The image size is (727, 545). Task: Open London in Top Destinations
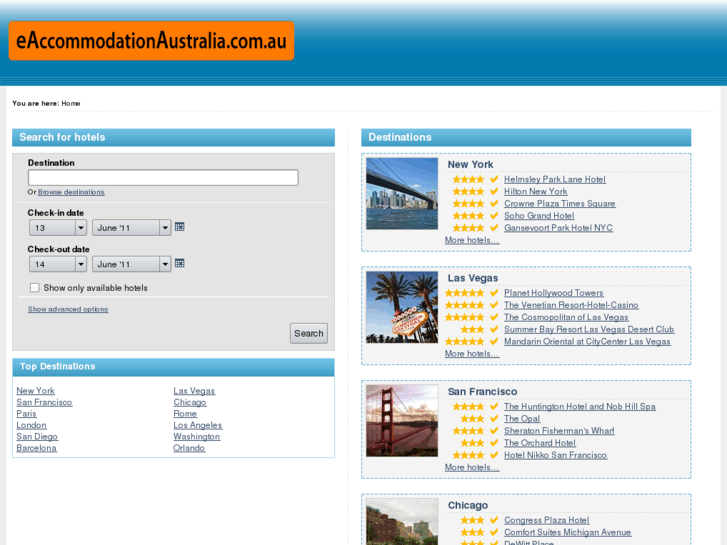coord(32,425)
